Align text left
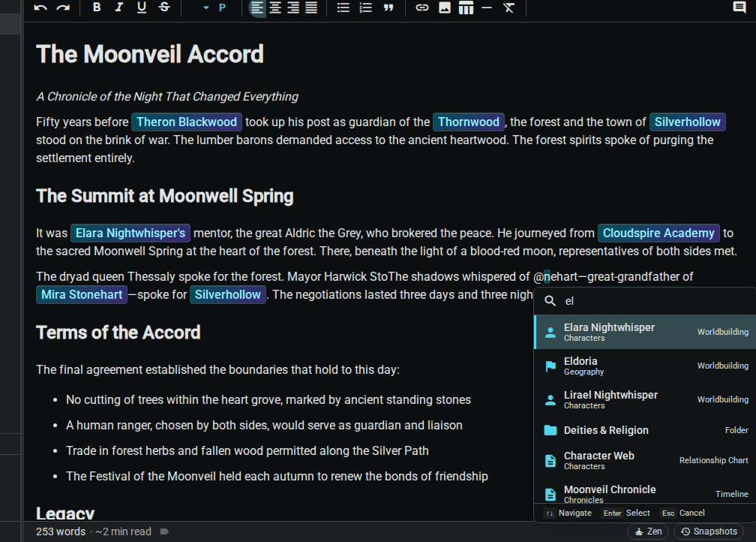This screenshot has width=756, height=542. click(x=257, y=8)
